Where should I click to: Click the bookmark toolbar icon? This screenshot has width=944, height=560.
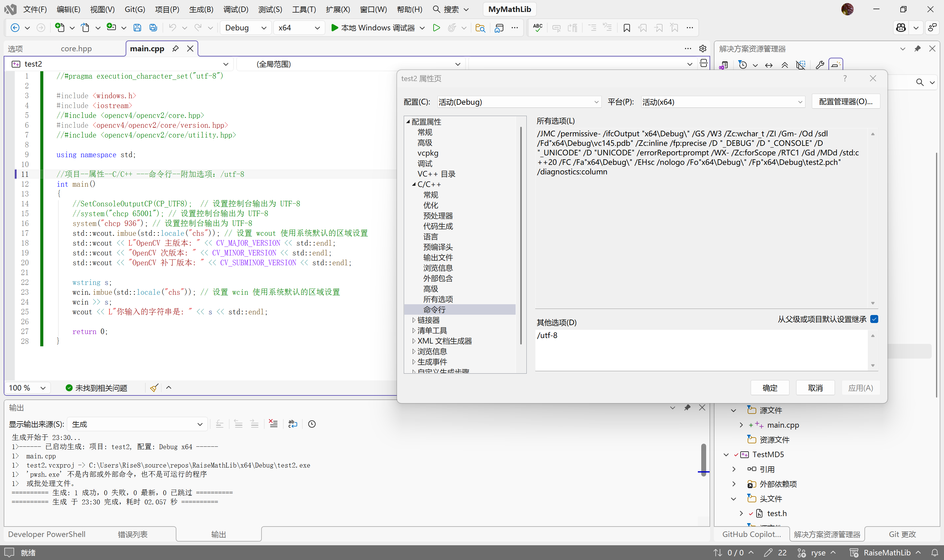[627, 28]
